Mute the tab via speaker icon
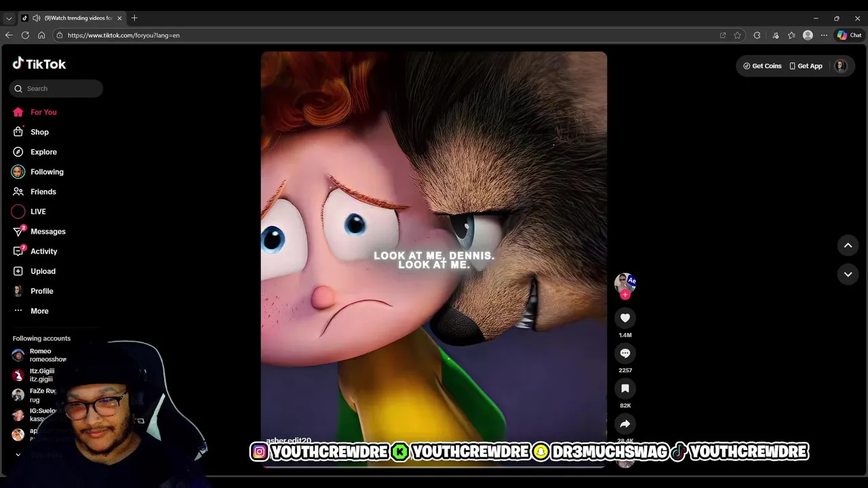The image size is (868, 488). coord(36,18)
